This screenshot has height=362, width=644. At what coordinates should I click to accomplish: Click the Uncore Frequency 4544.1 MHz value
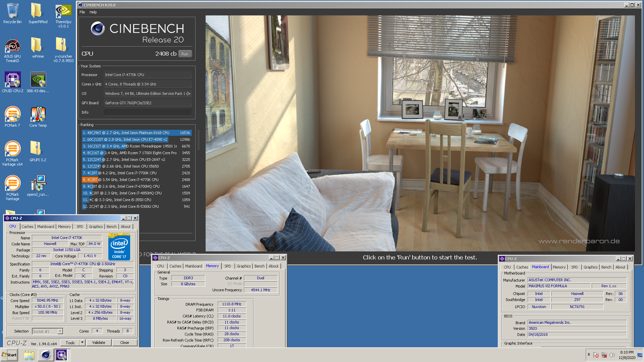pyautogui.click(x=261, y=290)
